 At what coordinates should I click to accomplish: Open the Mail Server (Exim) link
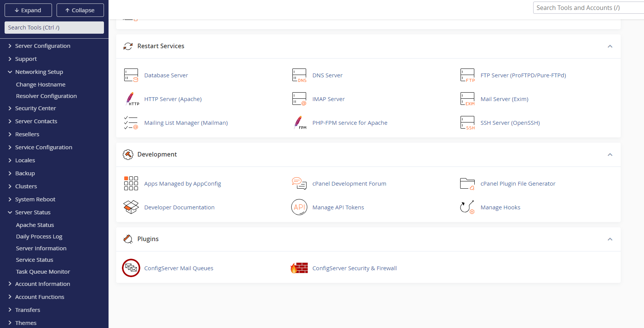pyautogui.click(x=504, y=99)
